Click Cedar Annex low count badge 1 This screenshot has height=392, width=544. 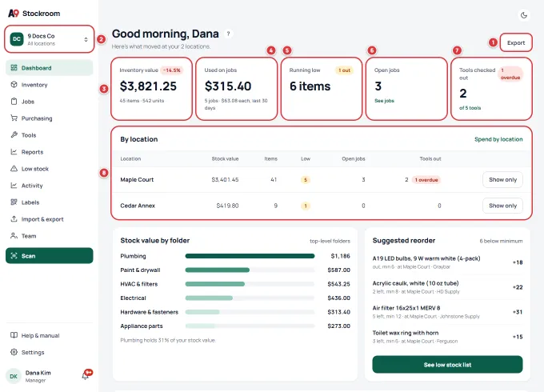pos(306,206)
